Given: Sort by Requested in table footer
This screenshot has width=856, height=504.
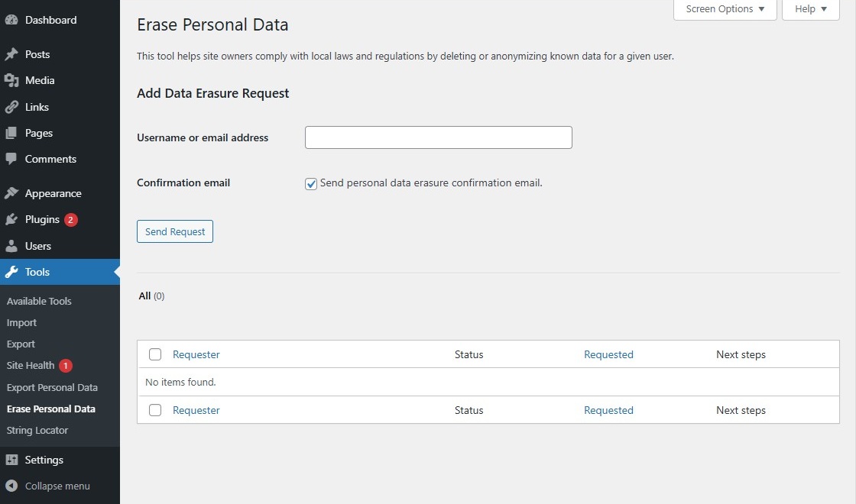Looking at the screenshot, I should tap(608, 410).
